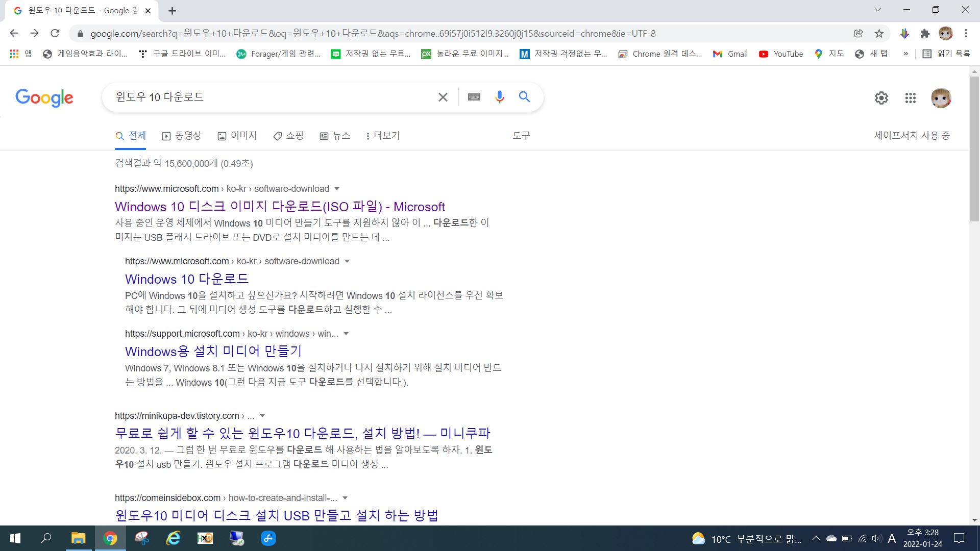Screen dimensions: 980x551
Task: Expand options arrow for first microsoft.com result
Action: pyautogui.click(x=337, y=189)
